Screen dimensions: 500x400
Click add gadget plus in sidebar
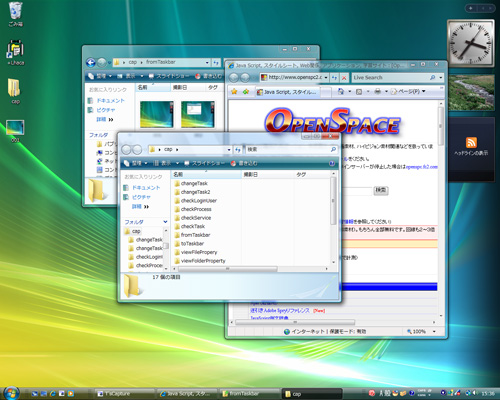click(470, 8)
